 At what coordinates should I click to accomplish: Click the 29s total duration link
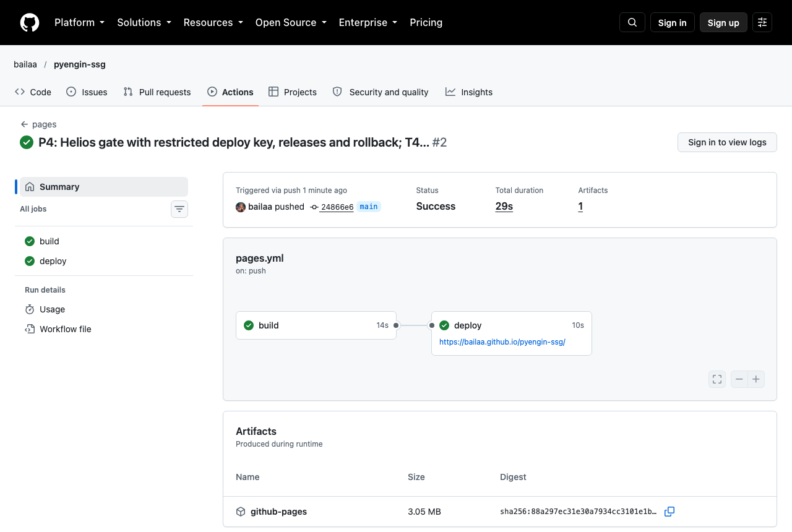pyautogui.click(x=504, y=207)
